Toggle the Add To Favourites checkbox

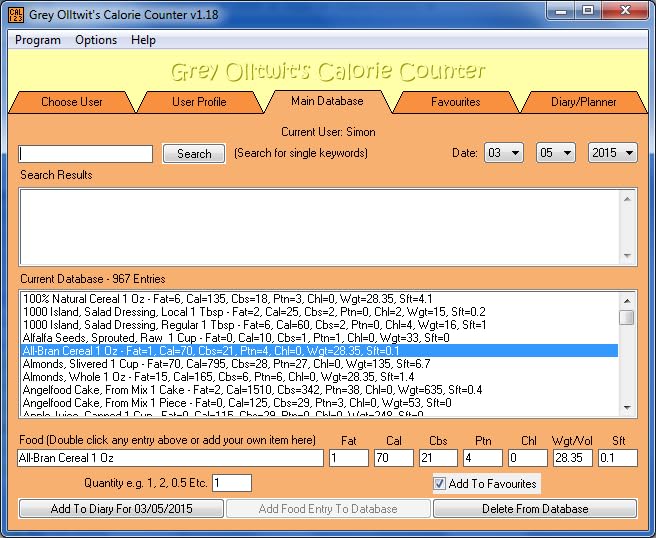pyautogui.click(x=440, y=484)
